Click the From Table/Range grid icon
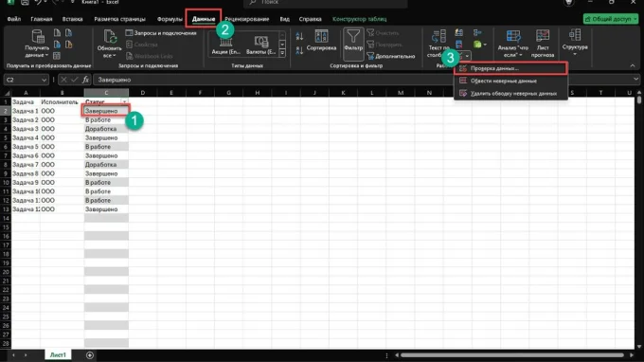 coord(57,55)
